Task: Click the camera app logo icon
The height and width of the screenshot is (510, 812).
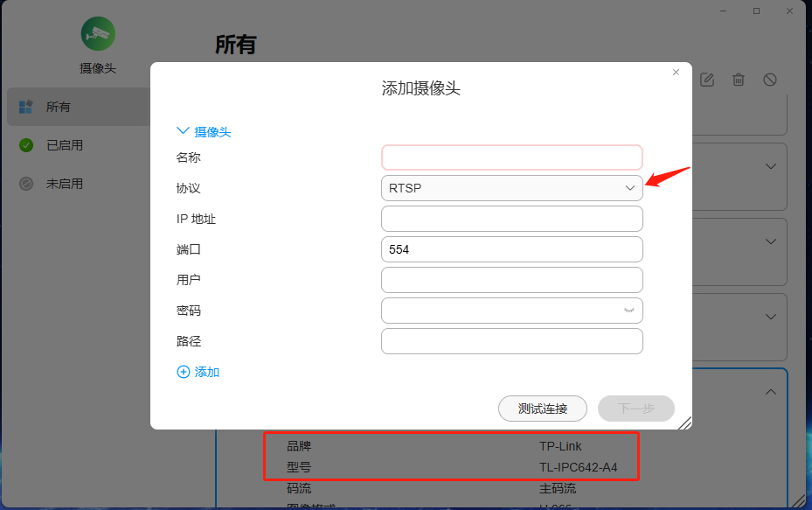Action: tap(98, 34)
